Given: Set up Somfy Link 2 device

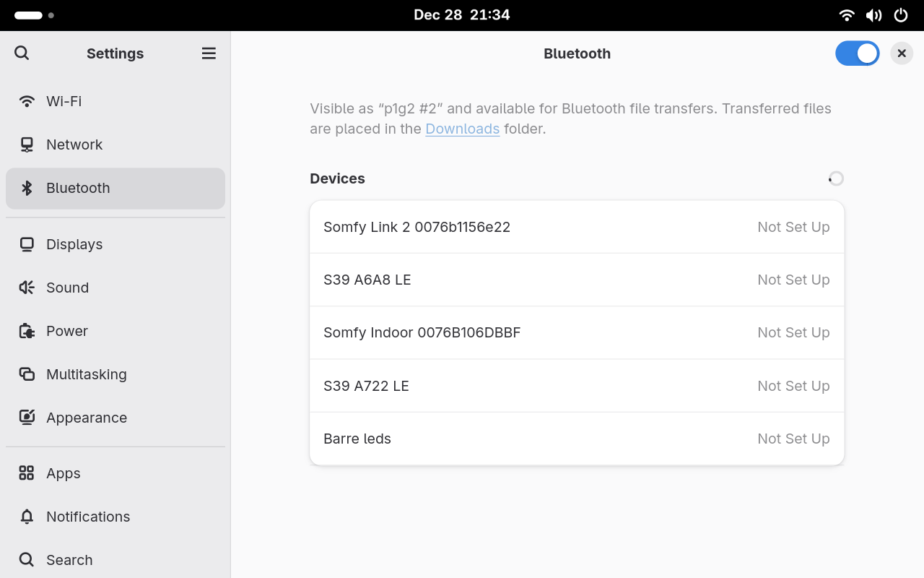Looking at the screenshot, I should click(x=576, y=227).
